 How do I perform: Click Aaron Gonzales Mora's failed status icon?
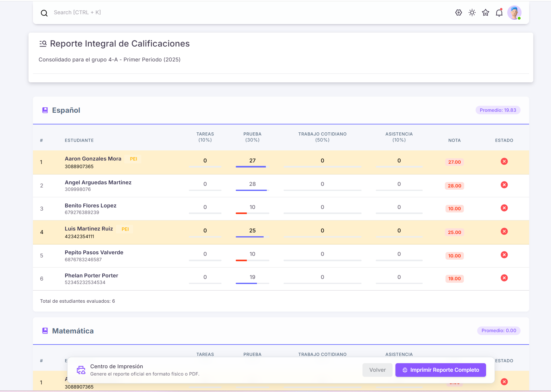coord(504,161)
